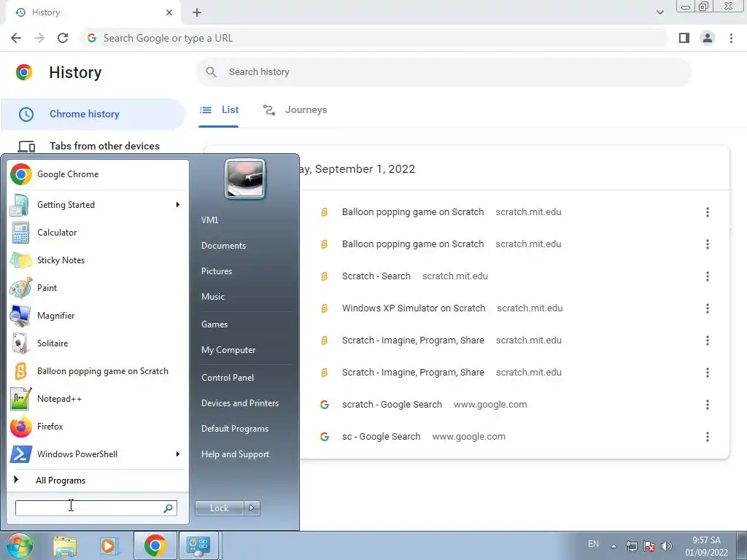747x560 pixels.
Task: Open the volume speaker tray icon
Action: coord(667,546)
